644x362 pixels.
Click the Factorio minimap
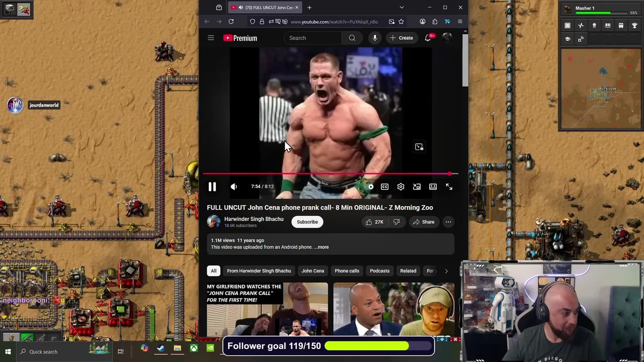click(601, 89)
